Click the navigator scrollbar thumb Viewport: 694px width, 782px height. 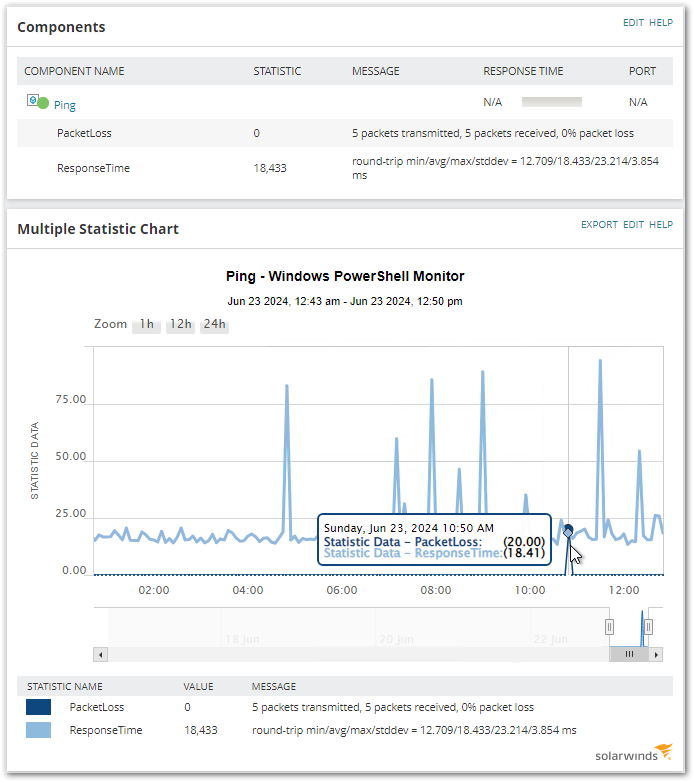[x=629, y=654]
